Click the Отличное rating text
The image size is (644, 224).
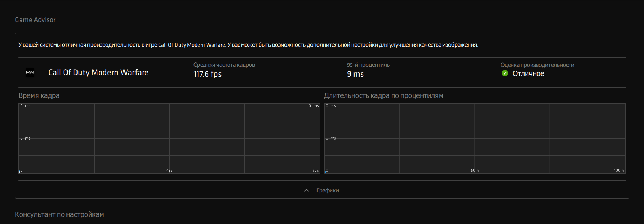[x=528, y=73]
